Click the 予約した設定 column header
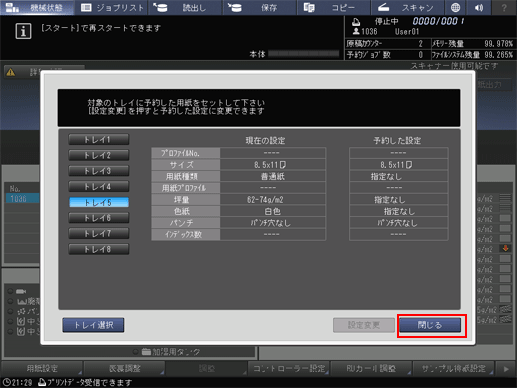 (397, 141)
